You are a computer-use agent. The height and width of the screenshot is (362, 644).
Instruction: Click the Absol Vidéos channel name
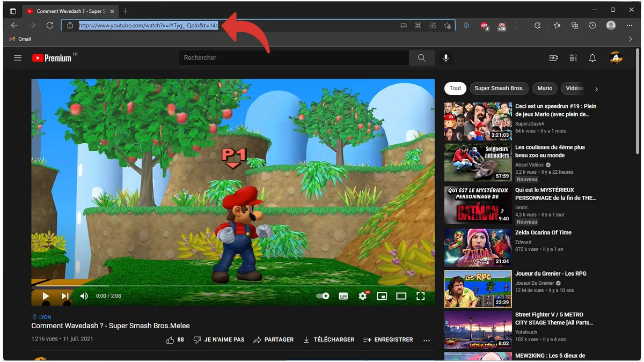click(x=529, y=165)
